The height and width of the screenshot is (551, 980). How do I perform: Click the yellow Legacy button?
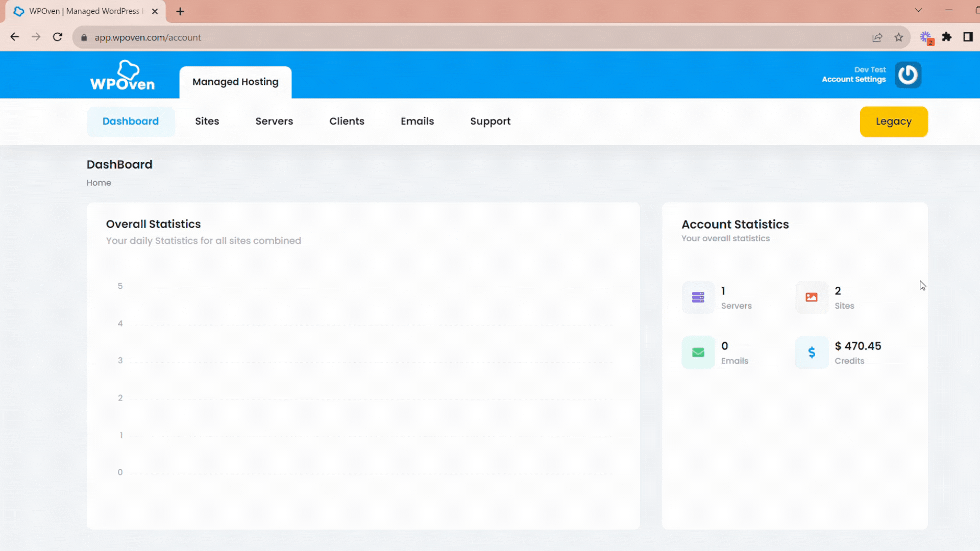tap(894, 121)
